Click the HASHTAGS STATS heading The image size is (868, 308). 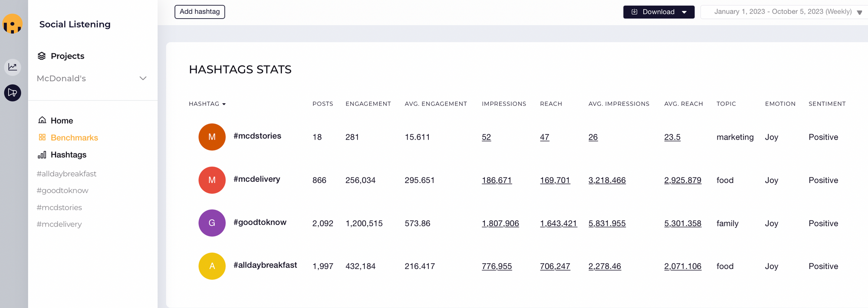[x=240, y=69]
